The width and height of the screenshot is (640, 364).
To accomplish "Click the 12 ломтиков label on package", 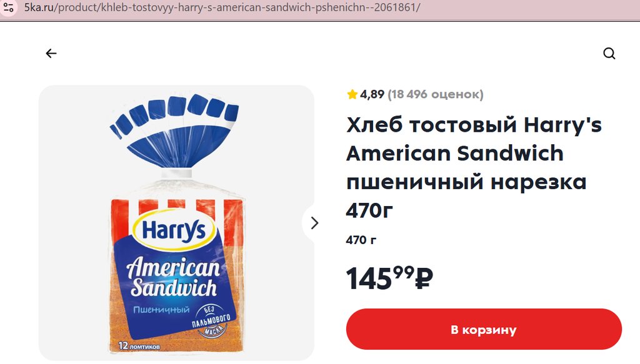I will 139,346.
